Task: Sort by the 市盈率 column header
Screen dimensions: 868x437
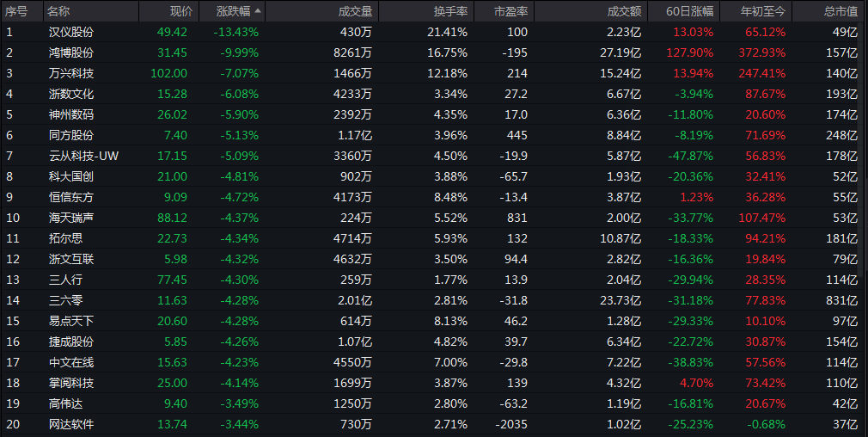Action: (504, 11)
